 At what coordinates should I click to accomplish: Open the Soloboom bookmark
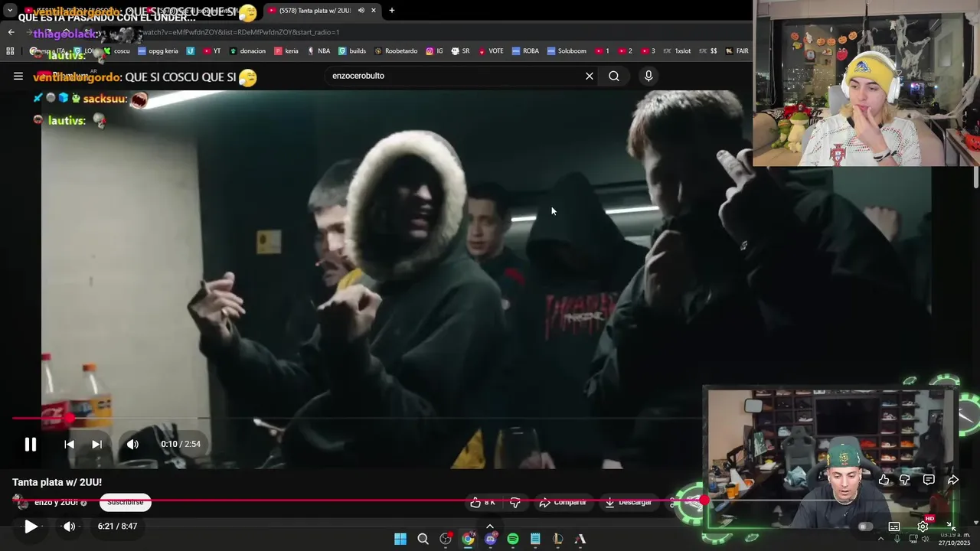[567, 51]
